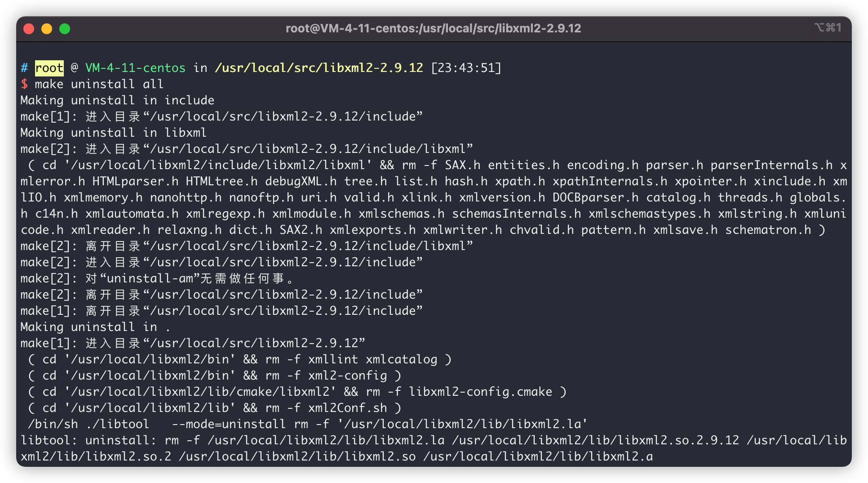Click the line removing 'xmllint xmlcatalog'
The image size is (868, 483).
pos(239,359)
